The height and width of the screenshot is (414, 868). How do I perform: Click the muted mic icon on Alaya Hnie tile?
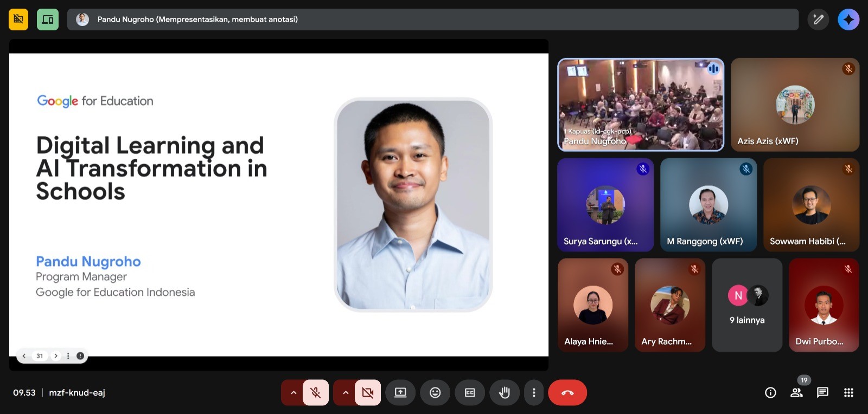tap(617, 269)
